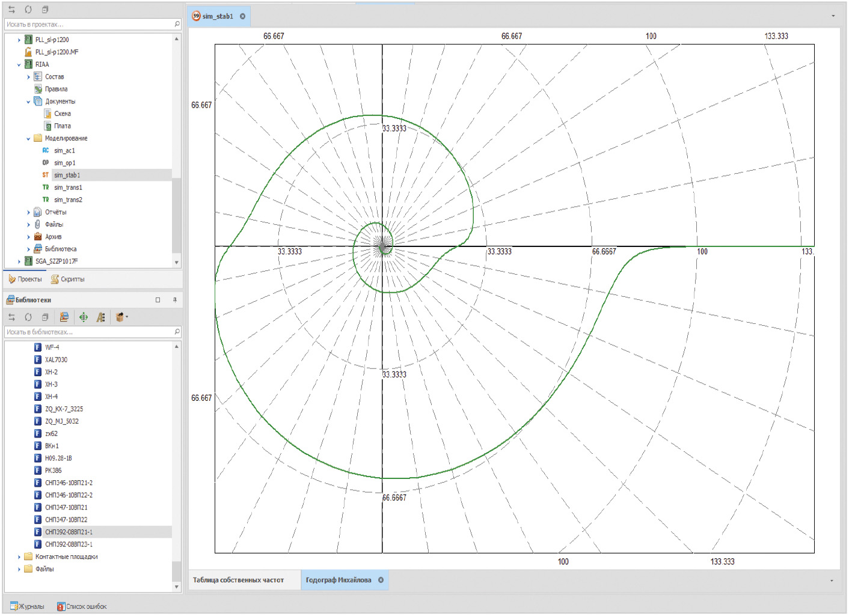Refresh the projects tree

coord(28,10)
